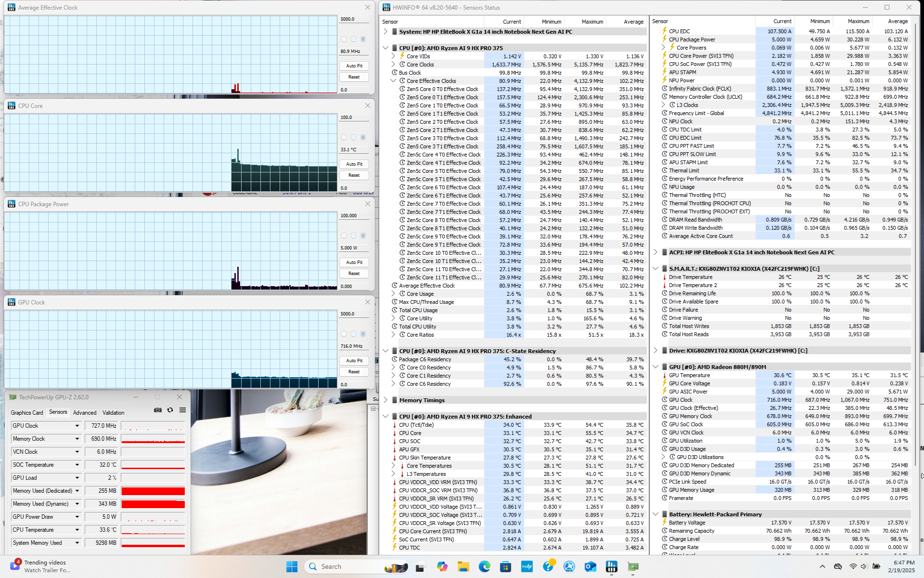Open Microsoft Edge from taskbar
The width and height of the screenshot is (924, 578).
[484, 566]
